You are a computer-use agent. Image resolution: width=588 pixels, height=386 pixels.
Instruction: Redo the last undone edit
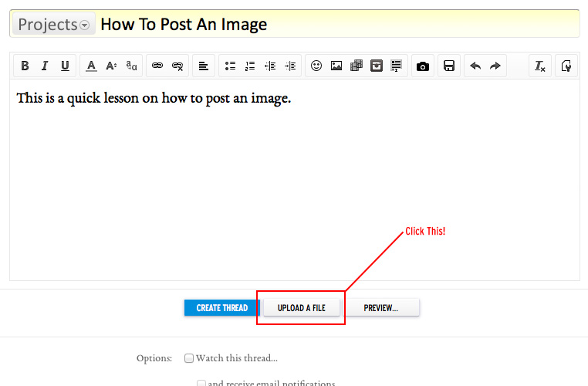495,66
